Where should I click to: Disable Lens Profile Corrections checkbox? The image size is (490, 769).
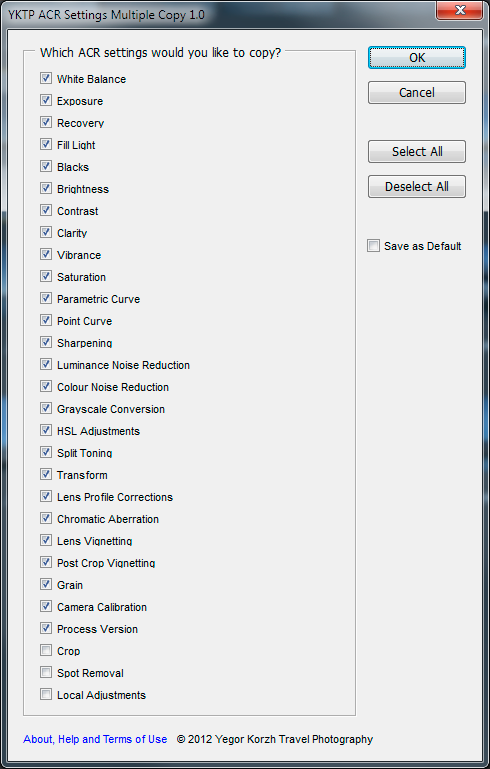(x=46, y=496)
